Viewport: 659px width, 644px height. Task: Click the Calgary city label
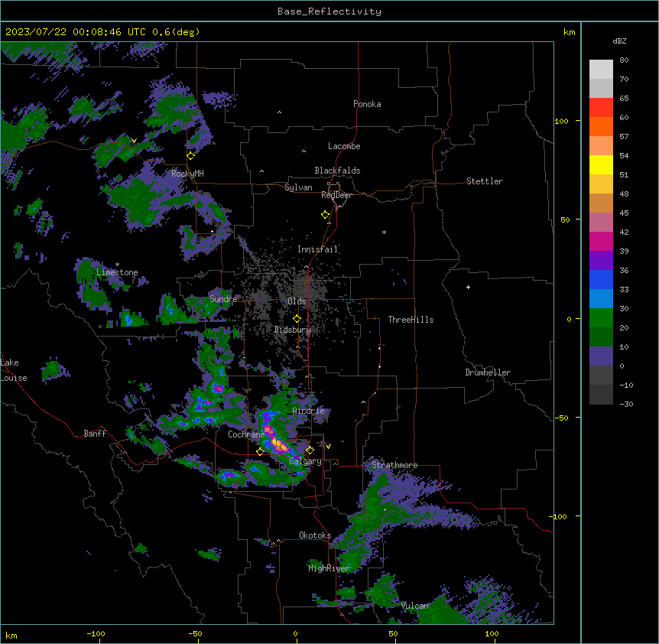point(306,461)
